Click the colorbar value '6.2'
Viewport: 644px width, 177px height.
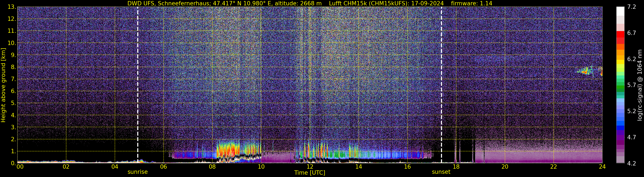pos(632,59)
